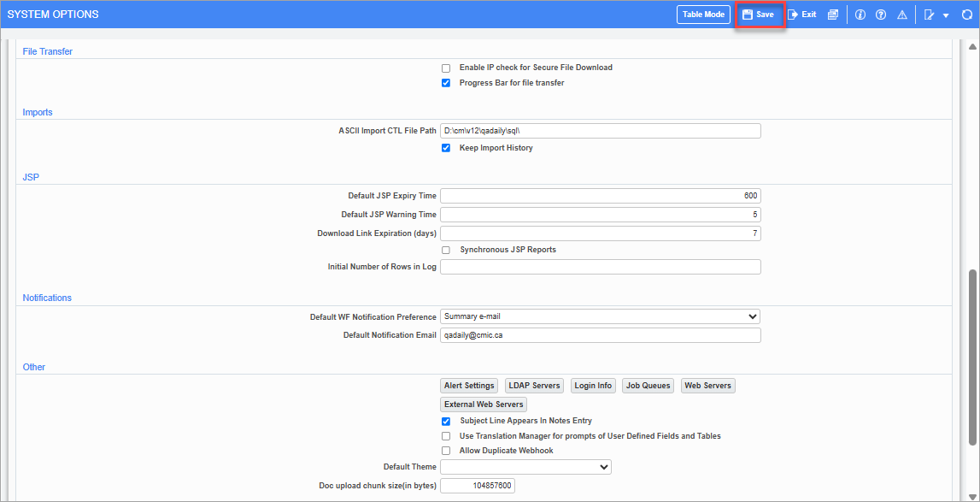Click the SYSTEM OPTIONS title bar
Viewport: 980px width, 502px height.
(55, 14)
